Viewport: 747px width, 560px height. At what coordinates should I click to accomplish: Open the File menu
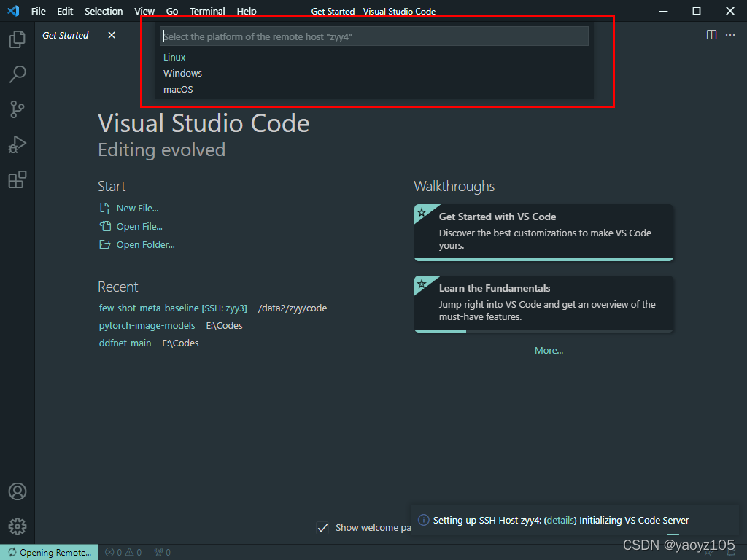pyautogui.click(x=39, y=11)
